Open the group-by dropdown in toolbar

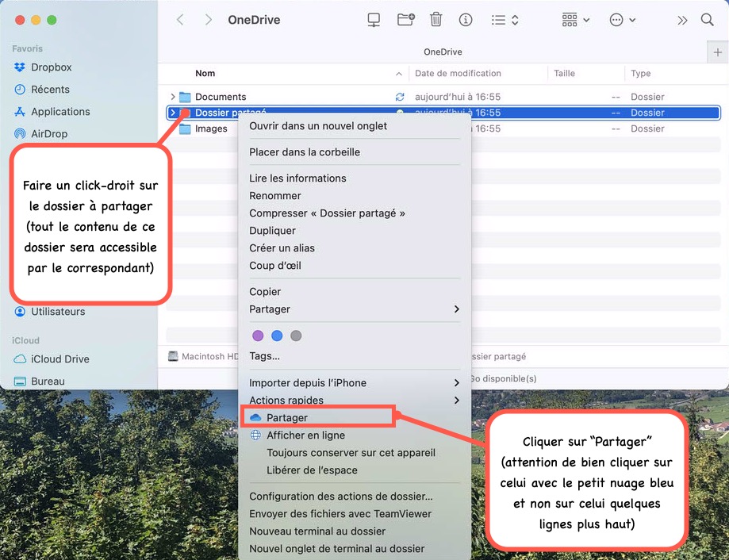(x=575, y=20)
